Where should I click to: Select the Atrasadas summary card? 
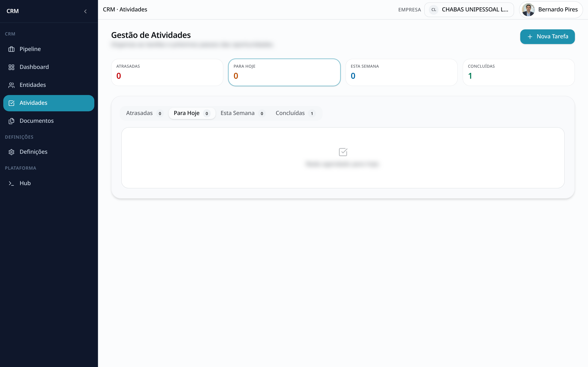[167, 72]
